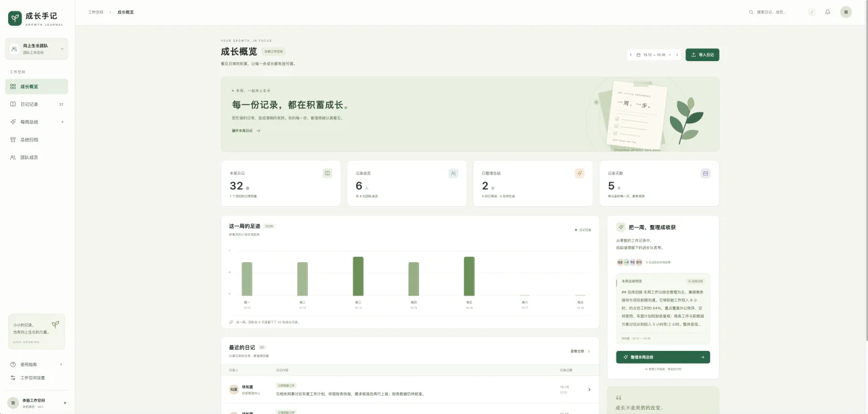
Task: Click the 32 count badge beside 日记记录
Action: click(x=61, y=104)
